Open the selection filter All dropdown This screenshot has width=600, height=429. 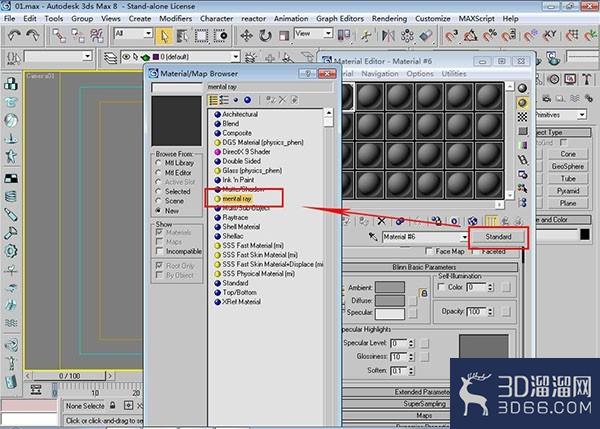coord(148,34)
